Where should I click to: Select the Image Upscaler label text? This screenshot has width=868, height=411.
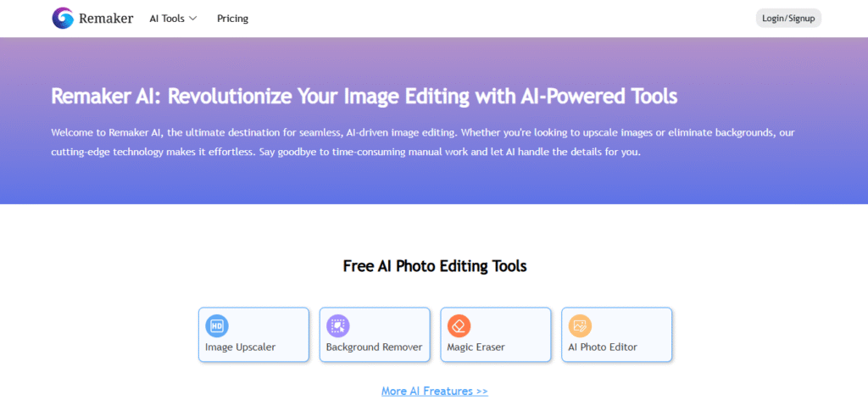240,347
